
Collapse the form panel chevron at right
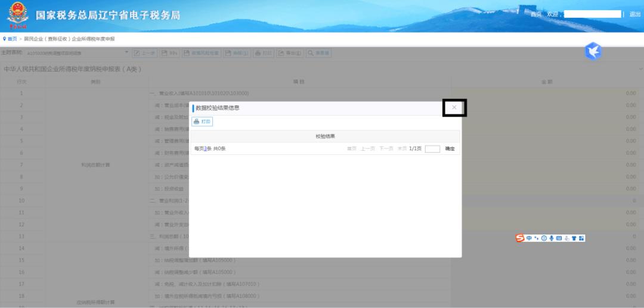pos(640,69)
